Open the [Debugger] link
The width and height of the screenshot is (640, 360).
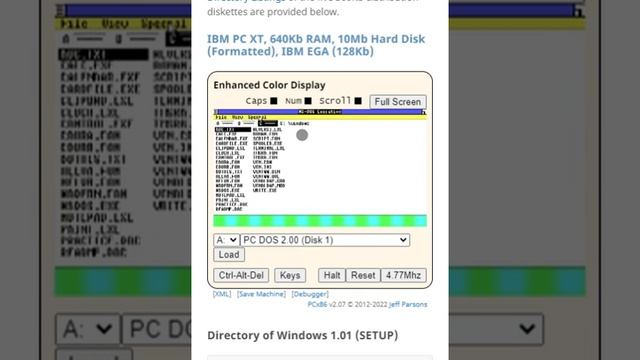pos(310,294)
